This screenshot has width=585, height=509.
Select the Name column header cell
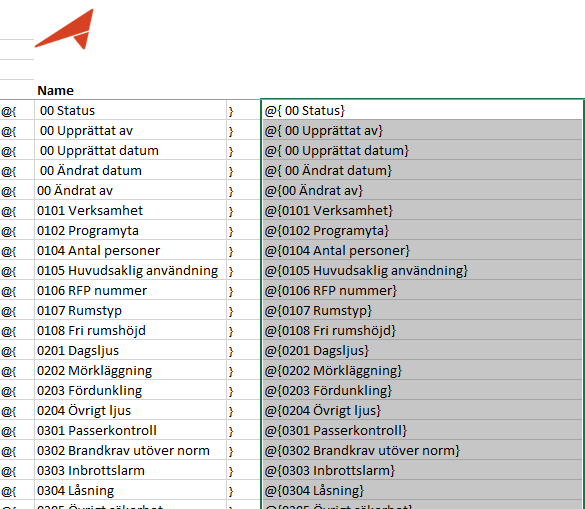(130, 90)
